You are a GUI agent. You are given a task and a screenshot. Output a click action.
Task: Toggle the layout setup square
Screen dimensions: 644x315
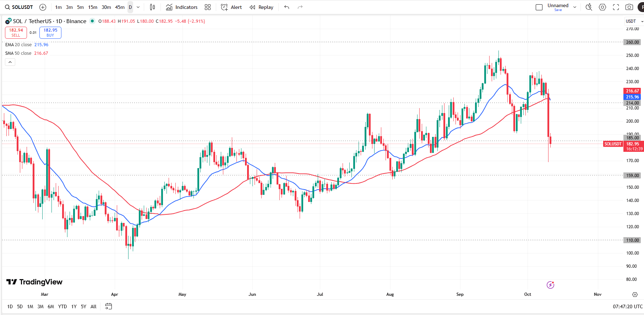[539, 7]
